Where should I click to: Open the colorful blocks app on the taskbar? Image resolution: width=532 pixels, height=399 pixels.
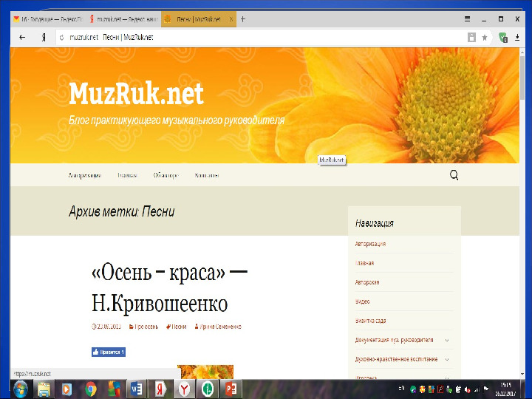[x=114, y=389]
